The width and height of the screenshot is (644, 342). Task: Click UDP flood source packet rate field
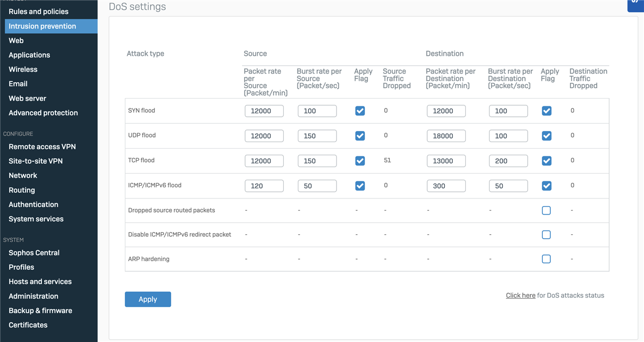(264, 135)
